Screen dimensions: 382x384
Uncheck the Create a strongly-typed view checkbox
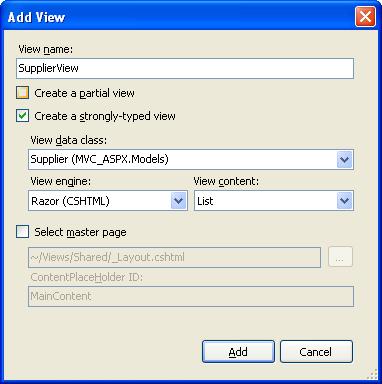pos(23,116)
